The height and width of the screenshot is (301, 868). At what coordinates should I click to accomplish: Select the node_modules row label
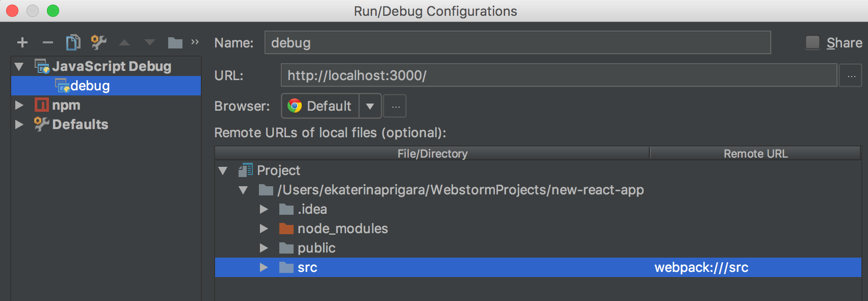coord(343,229)
